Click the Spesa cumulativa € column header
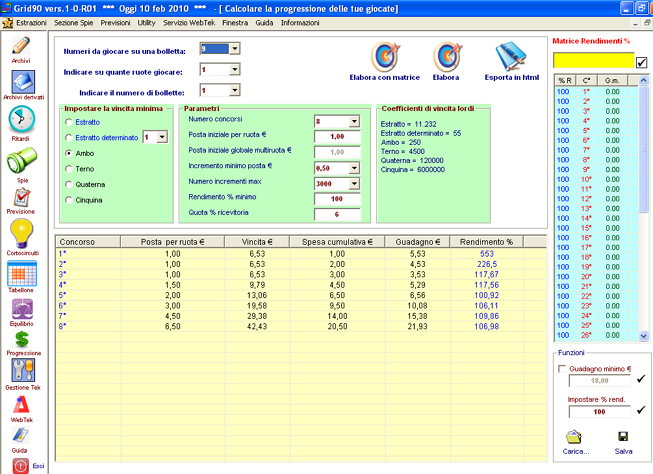This screenshot has width=653, height=474. pos(337,242)
